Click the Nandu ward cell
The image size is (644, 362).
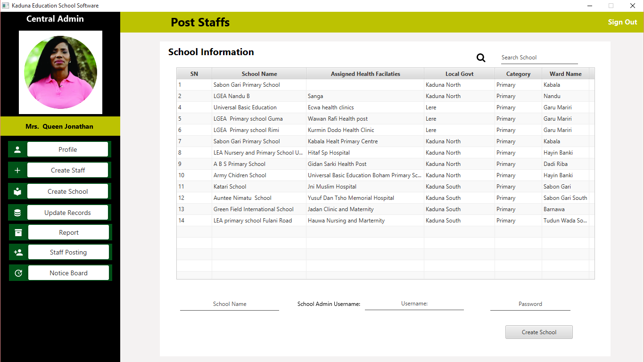566,96
